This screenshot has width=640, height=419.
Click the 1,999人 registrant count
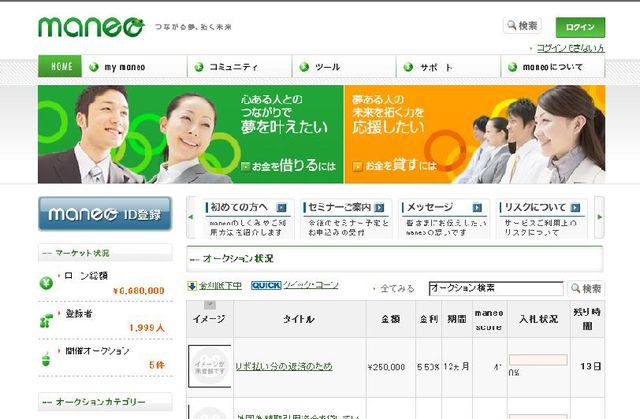click(x=147, y=328)
